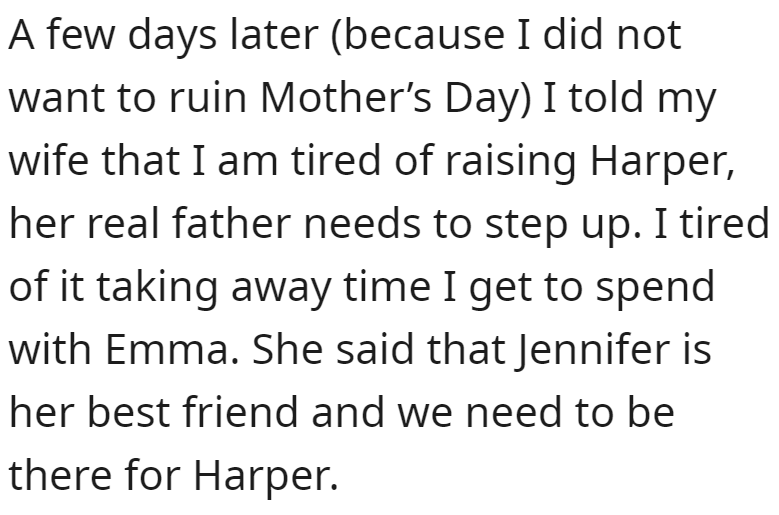Click the word "taking" in the fifth line

click(x=157, y=286)
